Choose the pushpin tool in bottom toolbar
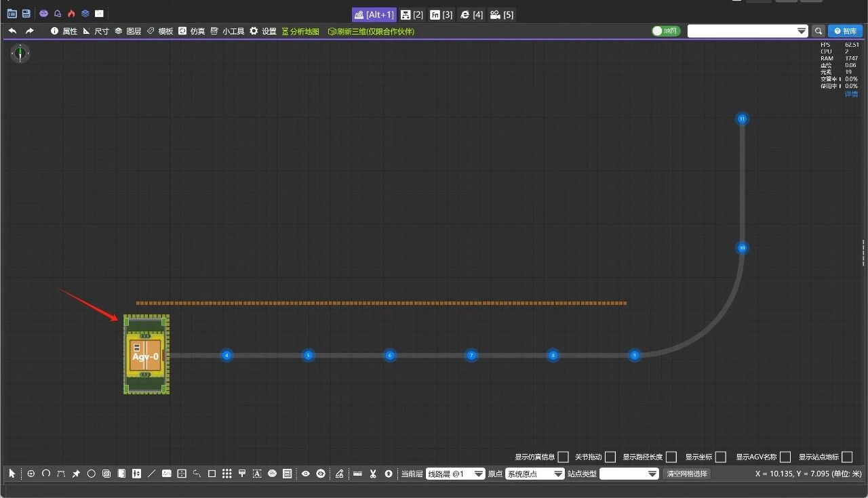Image resolution: width=868 pixels, height=498 pixels. click(76, 474)
